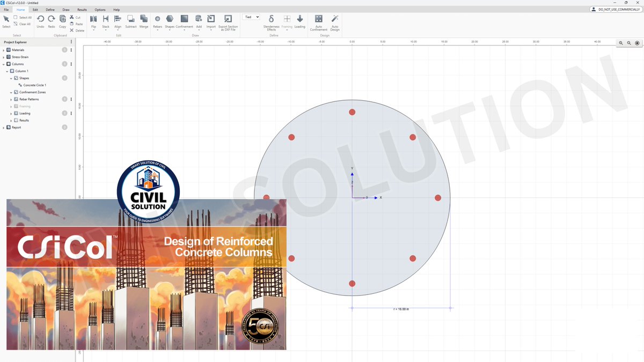Expand the Report tree node arrow
This screenshot has width=644, height=362.
click(3, 127)
